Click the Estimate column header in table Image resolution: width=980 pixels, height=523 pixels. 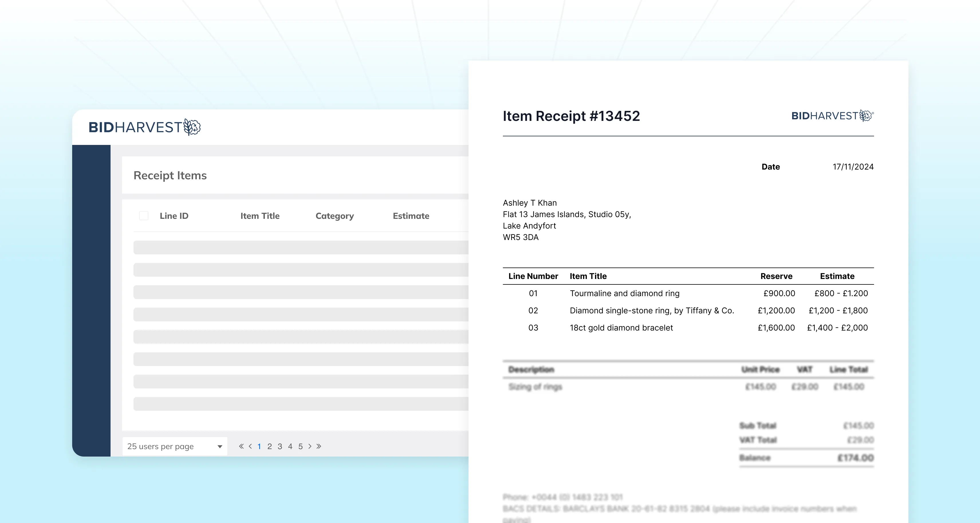tap(411, 216)
